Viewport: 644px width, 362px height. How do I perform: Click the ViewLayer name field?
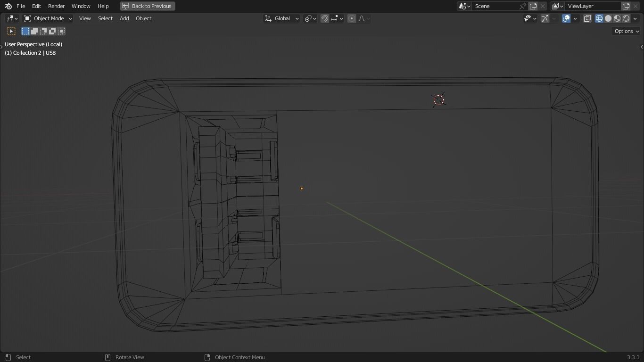tap(593, 6)
